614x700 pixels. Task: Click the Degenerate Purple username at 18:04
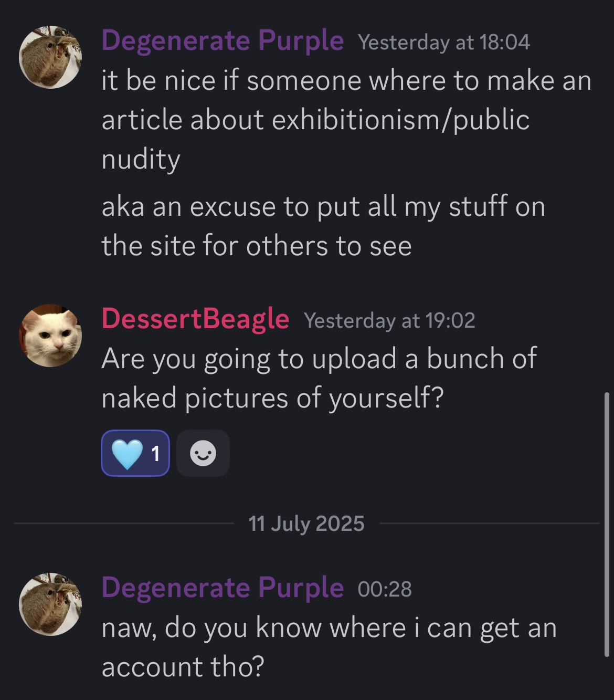(x=223, y=41)
